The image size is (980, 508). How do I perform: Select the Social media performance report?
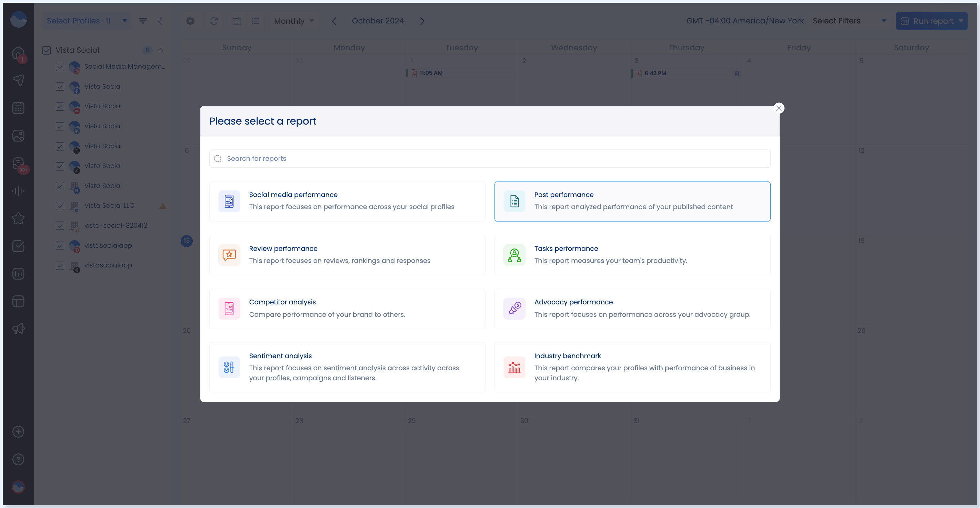pyautogui.click(x=347, y=201)
